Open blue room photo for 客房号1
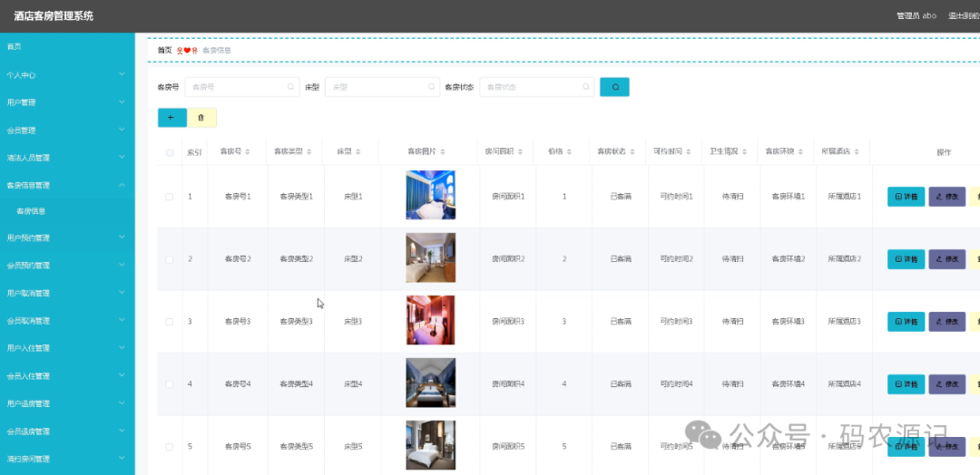This screenshot has height=475, width=980. pos(431,196)
